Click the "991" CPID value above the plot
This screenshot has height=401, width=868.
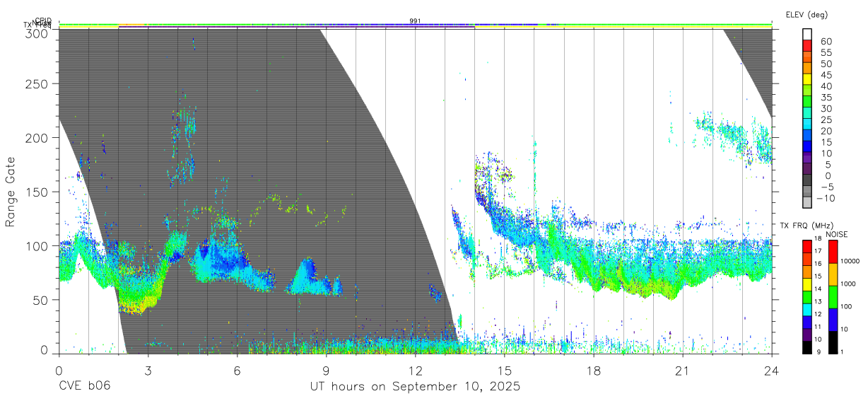click(415, 21)
